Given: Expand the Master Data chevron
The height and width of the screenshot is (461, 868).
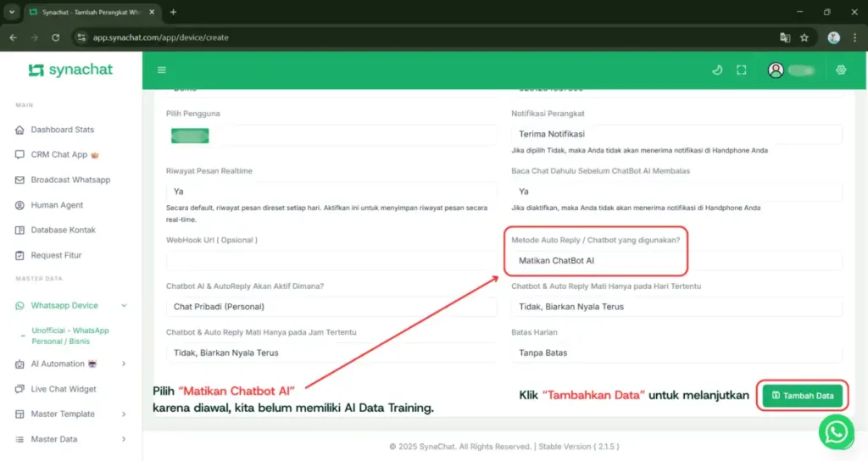Looking at the screenshot, I should tap(124, 439).
